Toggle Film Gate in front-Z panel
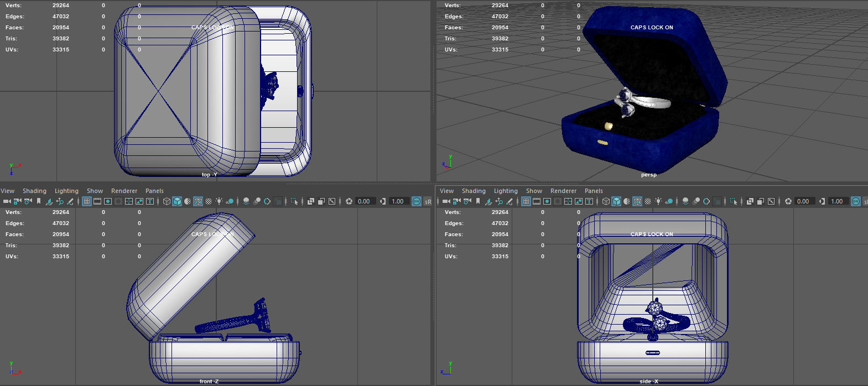868x386 pixels. [97, 201]
